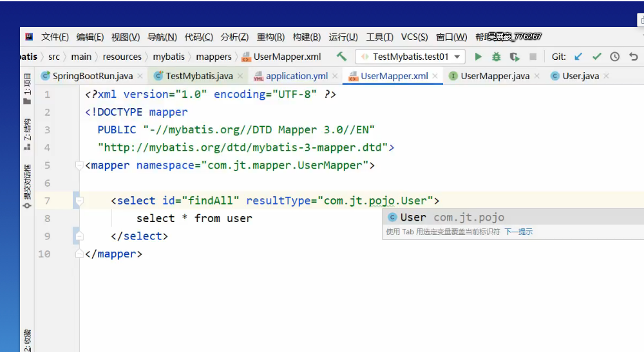Click the DOCTYPE mapper declaration text
The image size is (644, 352).
(136, 112)
